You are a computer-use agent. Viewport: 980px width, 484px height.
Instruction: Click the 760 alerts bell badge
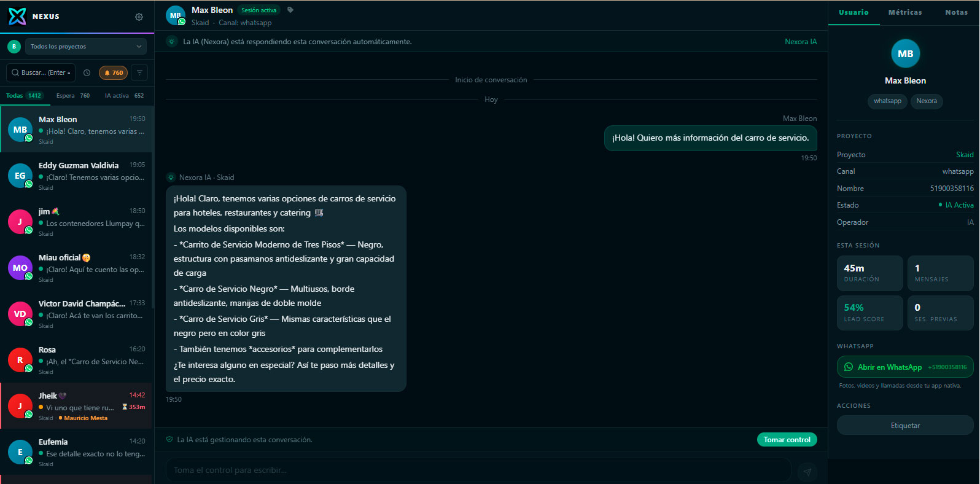(114, 72)
